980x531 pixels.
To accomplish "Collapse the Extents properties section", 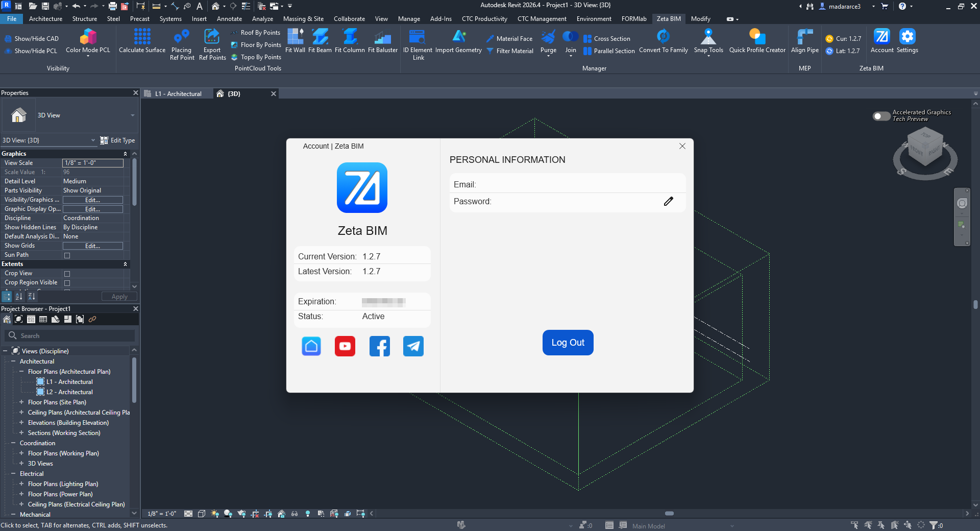I will 126,264.
